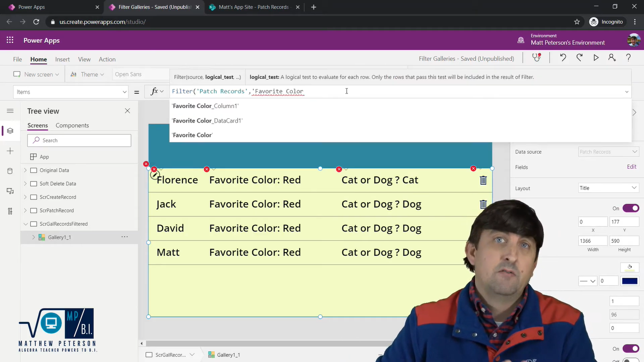The height and width of the screenshot is (362, 644).
Task: Delete the Florence record with trash icon
Action: [483, 180]
